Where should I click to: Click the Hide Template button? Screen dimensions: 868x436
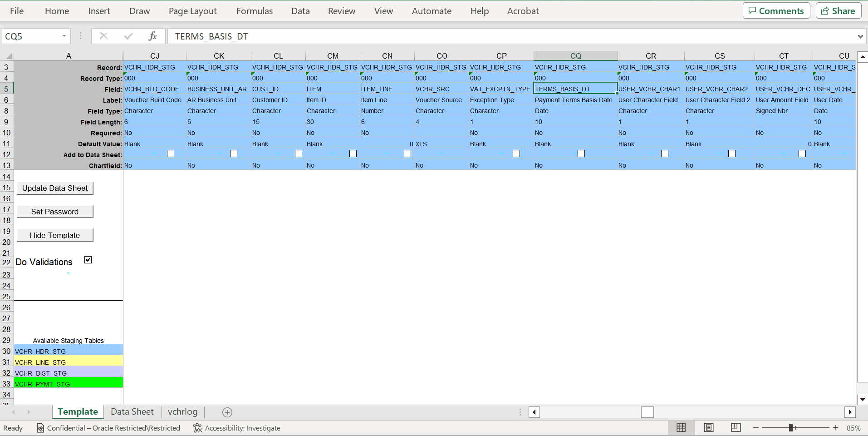coord(54,235)
